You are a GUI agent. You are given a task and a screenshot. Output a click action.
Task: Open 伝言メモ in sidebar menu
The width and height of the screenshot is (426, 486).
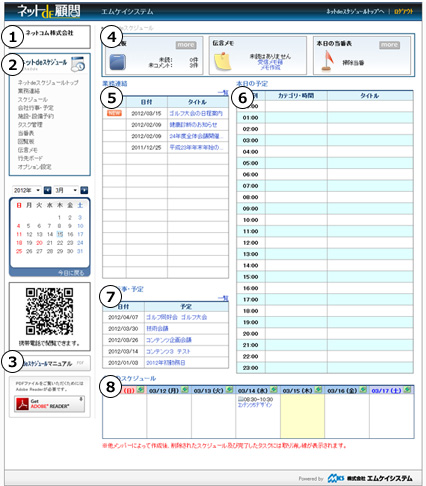27,150
